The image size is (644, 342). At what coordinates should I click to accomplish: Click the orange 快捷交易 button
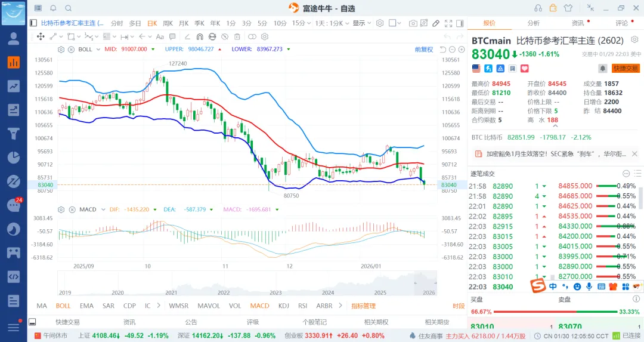point(626,69)
